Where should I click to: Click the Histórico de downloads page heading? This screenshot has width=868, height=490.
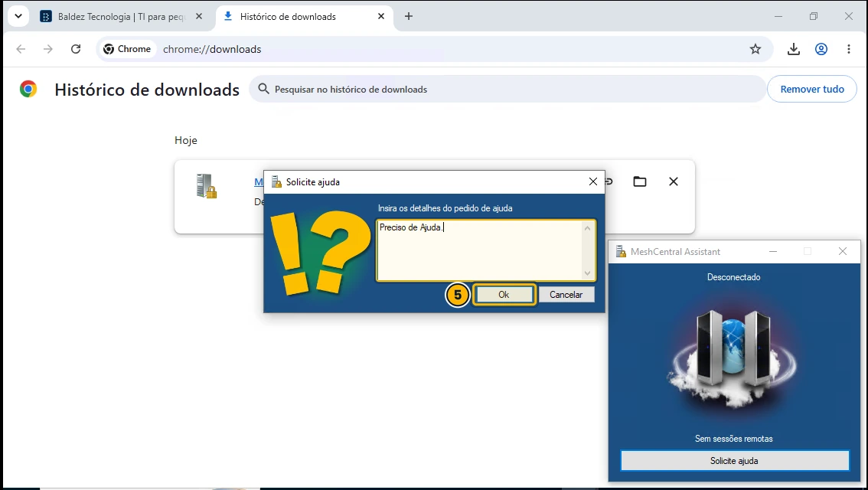147,90
